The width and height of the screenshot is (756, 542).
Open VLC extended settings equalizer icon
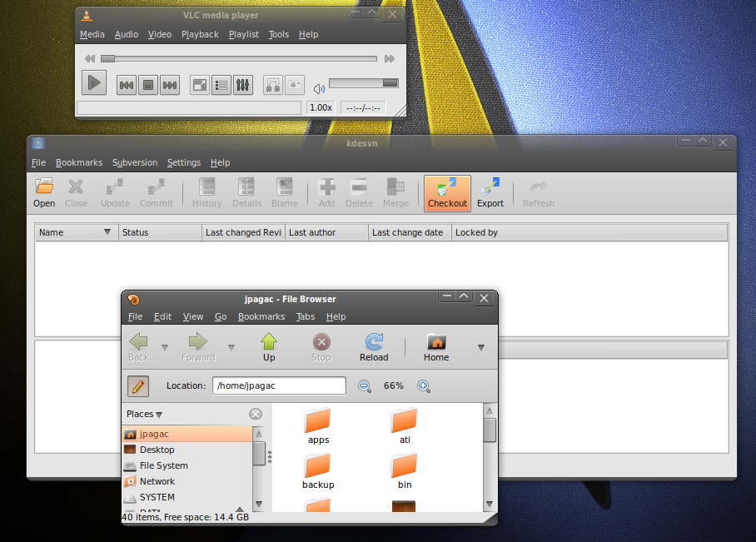point(243,86)
